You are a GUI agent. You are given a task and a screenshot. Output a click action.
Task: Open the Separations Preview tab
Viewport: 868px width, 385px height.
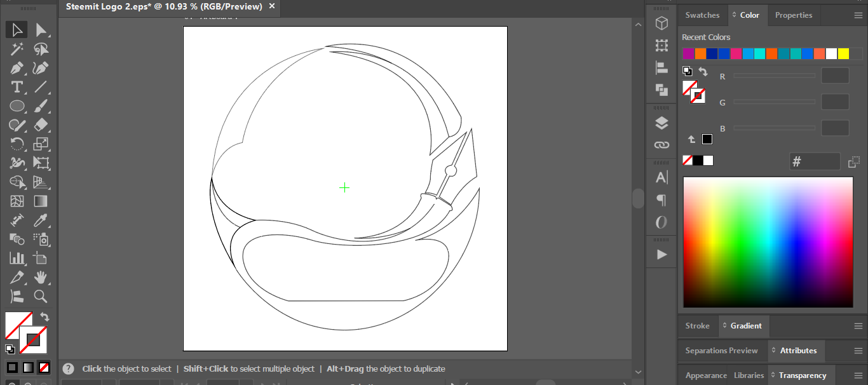721,351
